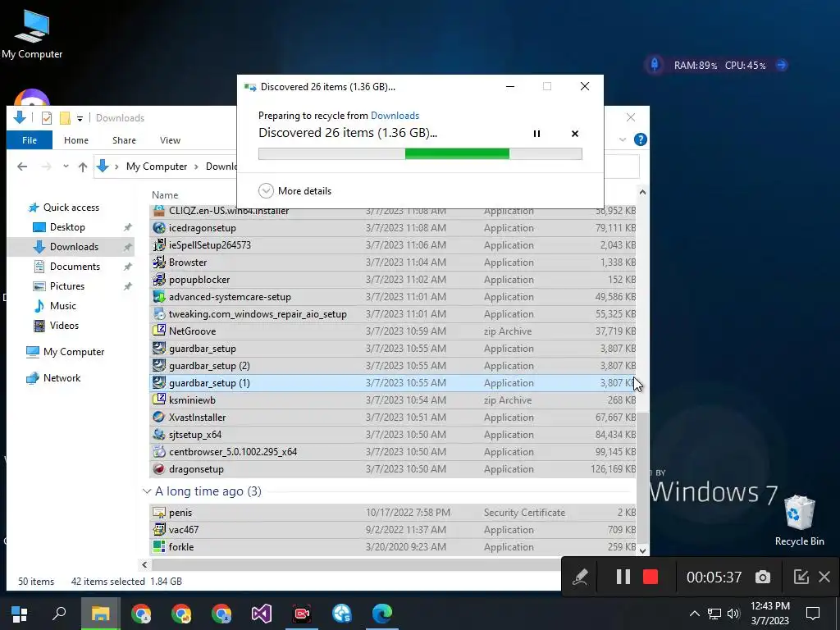Select My Computer in navigation pane

coord(66,352)
